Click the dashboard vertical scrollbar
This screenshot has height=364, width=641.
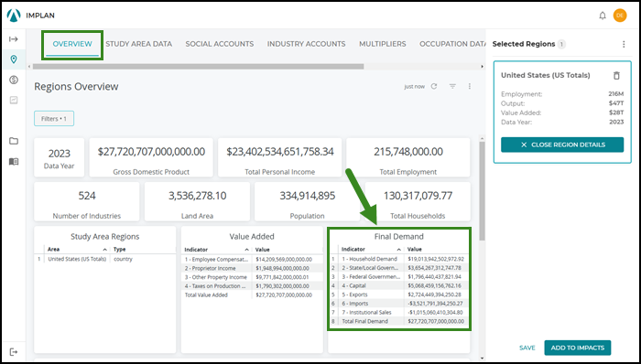click(482, 191)
